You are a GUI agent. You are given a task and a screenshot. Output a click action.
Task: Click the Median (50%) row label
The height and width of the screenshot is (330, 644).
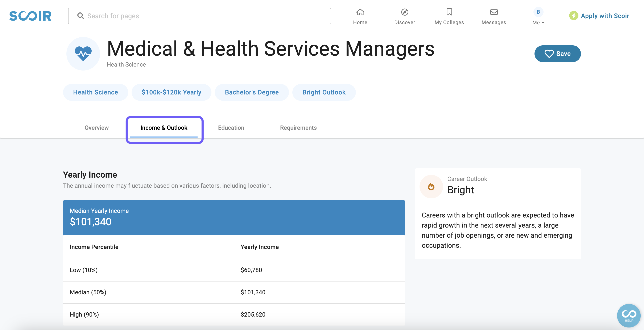tap(88, 292)
